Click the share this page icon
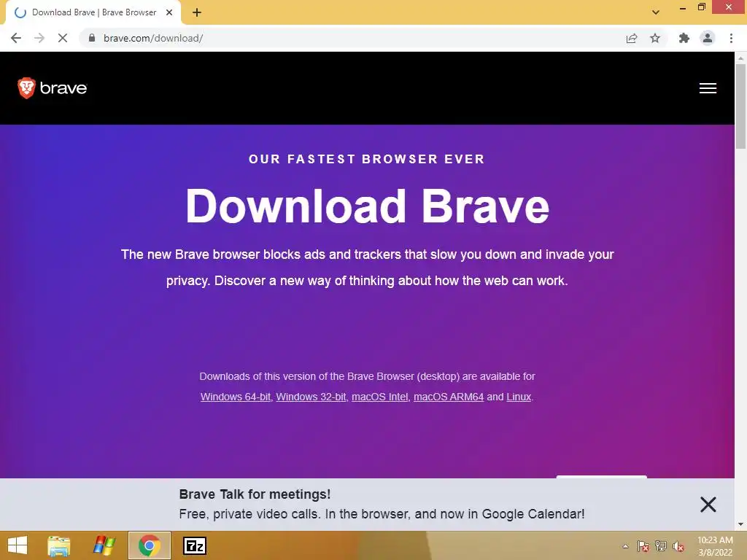This screenshot has height=560, width=747. (632, 38)
